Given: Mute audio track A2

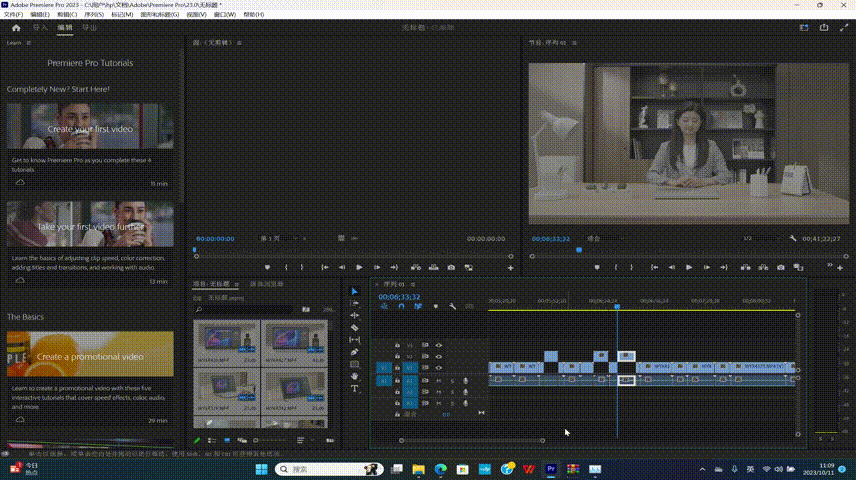Looking at the screenshot, I should click(438, 392).
